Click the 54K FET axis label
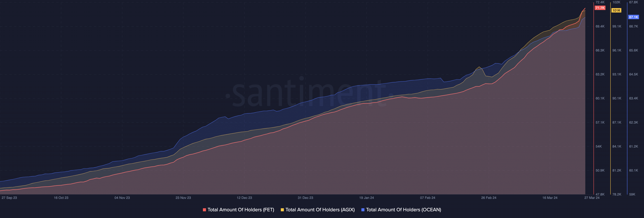The width and height of the screenshot is (644, 218). tap(599, 146)
